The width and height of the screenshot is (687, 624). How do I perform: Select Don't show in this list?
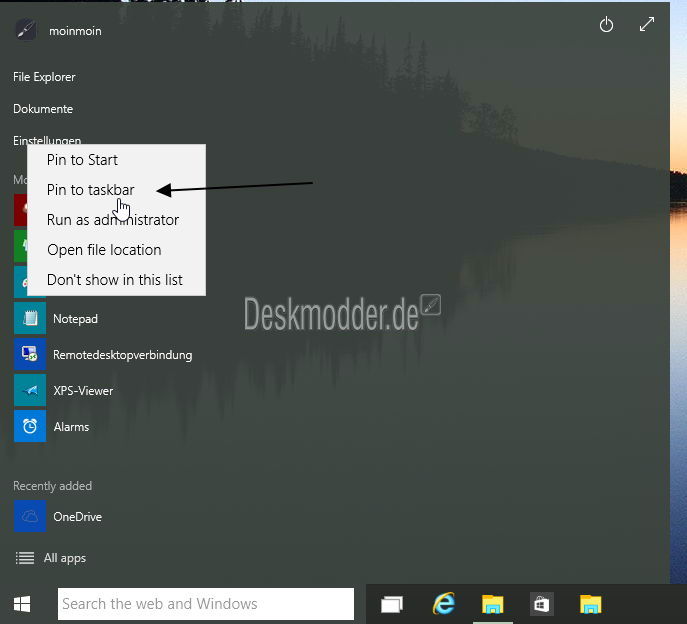click(x=117, y=280)
